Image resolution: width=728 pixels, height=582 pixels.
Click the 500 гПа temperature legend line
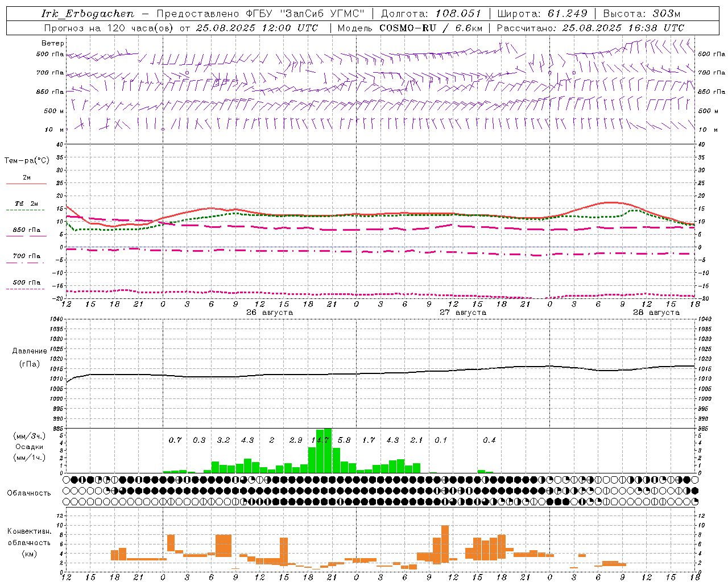coord(26,289)
